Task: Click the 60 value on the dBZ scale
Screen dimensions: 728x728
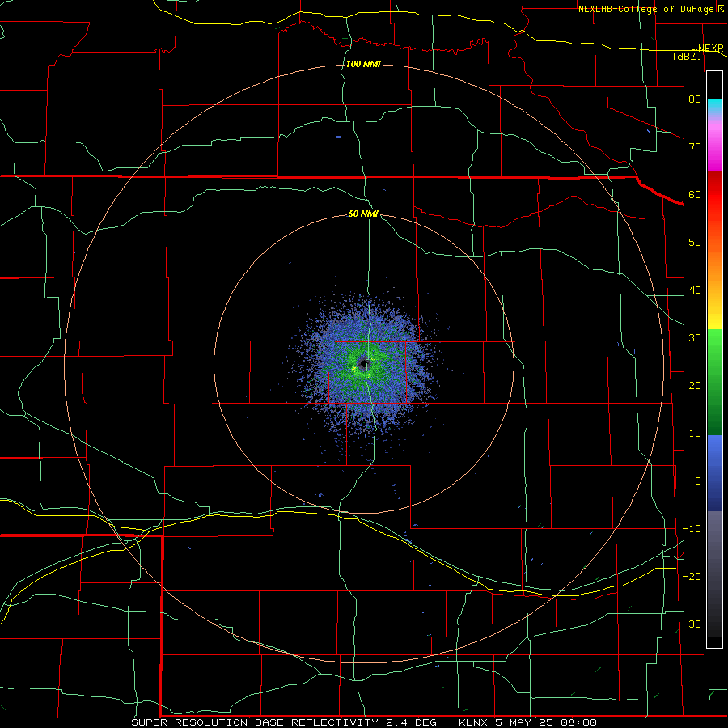Action: click(695, 194)
